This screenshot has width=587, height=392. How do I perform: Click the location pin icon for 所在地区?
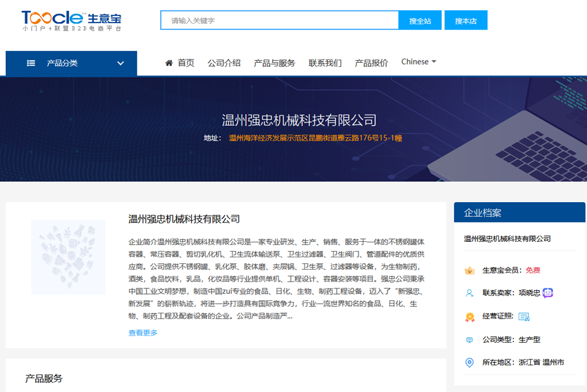coord(469,363)
